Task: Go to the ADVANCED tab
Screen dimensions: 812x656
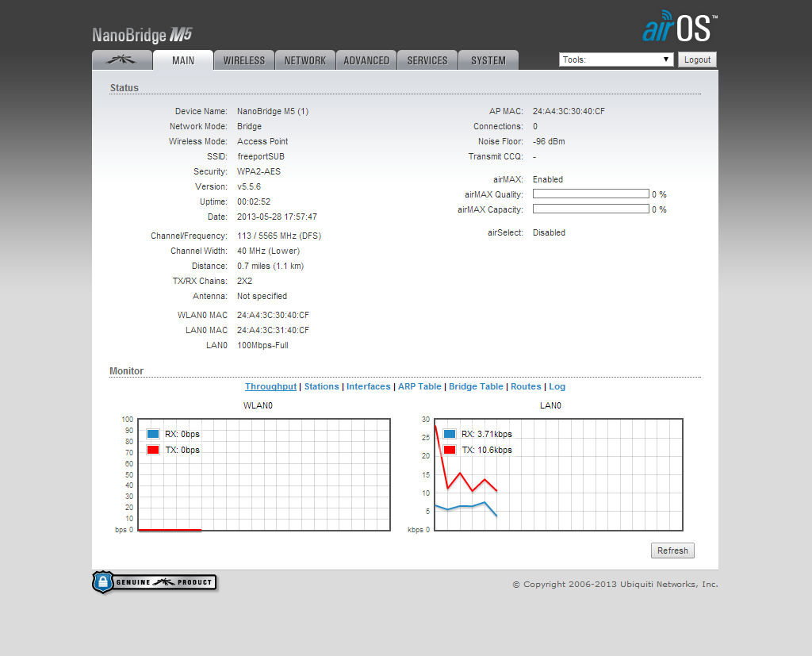Action: 366,60
